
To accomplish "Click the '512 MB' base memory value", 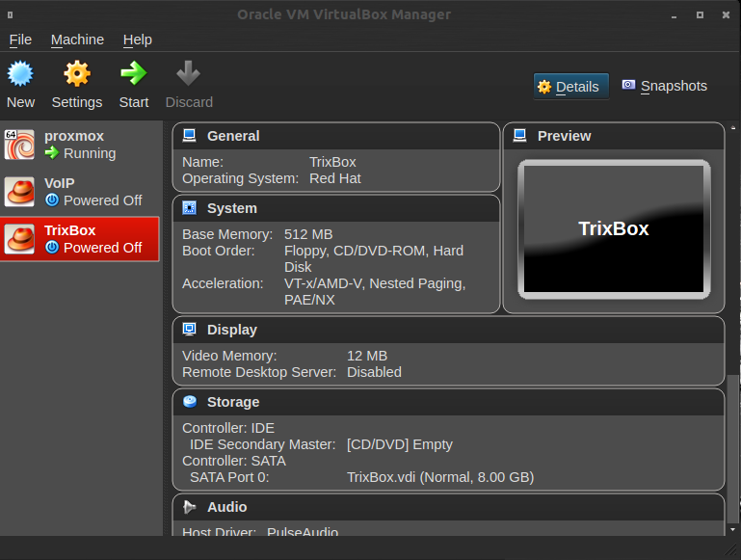I will tap(308, 234).
